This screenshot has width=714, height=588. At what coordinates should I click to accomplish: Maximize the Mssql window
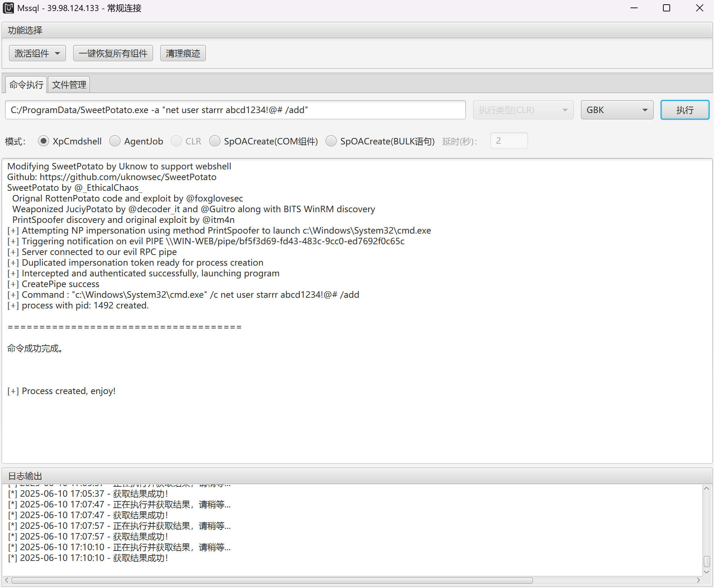[x=667, y=8]
